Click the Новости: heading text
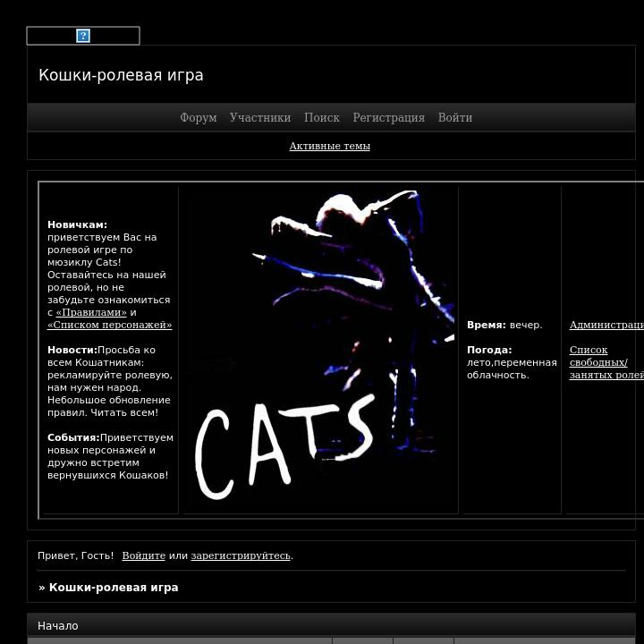 pos(72,350)
